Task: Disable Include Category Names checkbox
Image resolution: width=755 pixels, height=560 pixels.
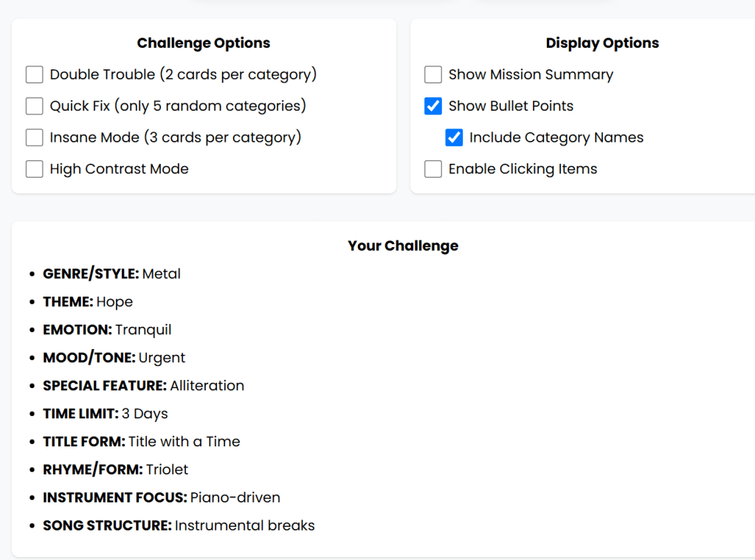Action: tap(454, 137)
